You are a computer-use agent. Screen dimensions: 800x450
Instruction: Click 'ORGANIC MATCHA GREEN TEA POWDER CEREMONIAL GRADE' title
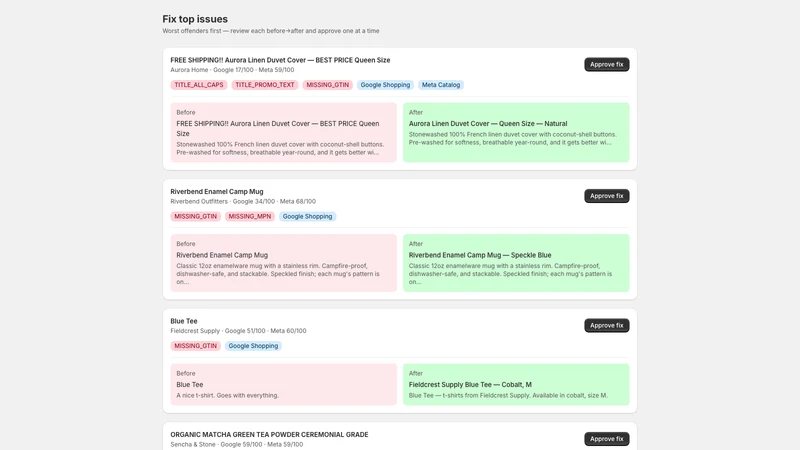(x=269, y=435)
